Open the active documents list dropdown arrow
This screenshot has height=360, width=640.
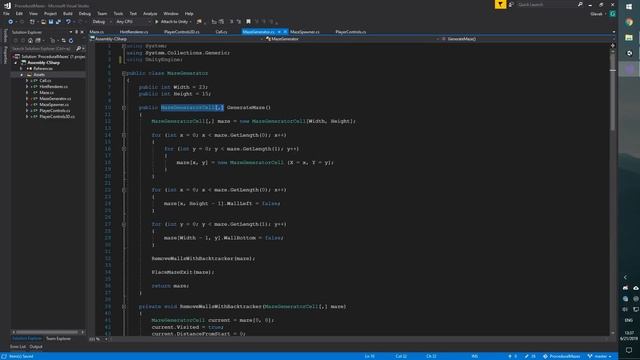click(x=613, y=32)
